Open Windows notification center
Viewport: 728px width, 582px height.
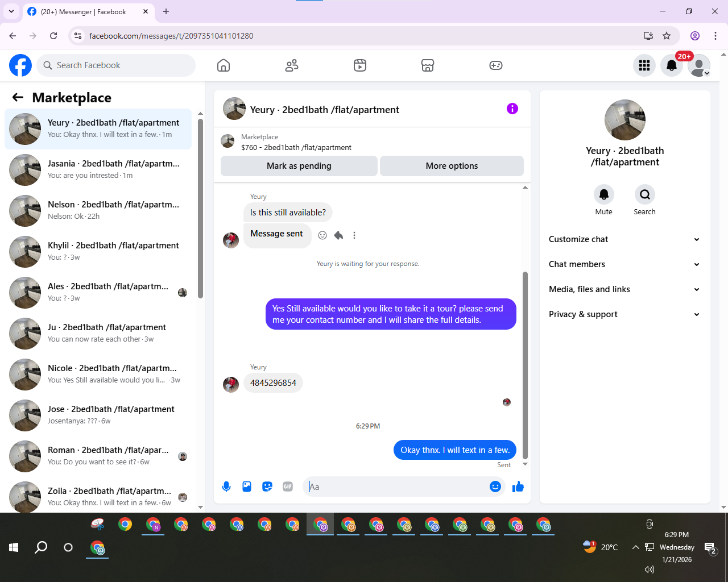[711, 548]
